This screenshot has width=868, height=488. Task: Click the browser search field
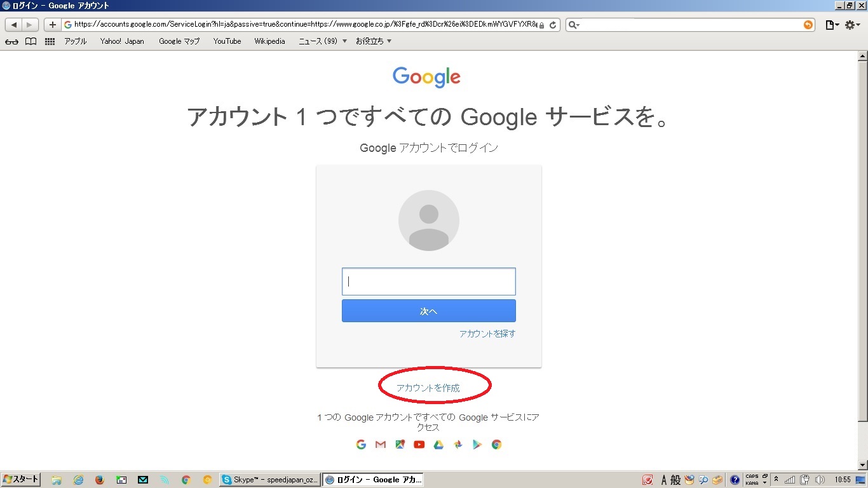[690, 25]
